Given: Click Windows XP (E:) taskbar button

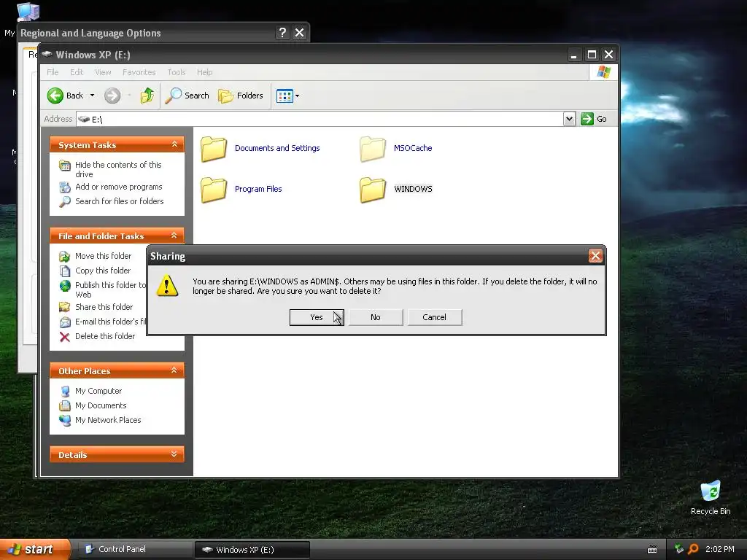Looking at the screenshot, I should [x=252, y=550].
